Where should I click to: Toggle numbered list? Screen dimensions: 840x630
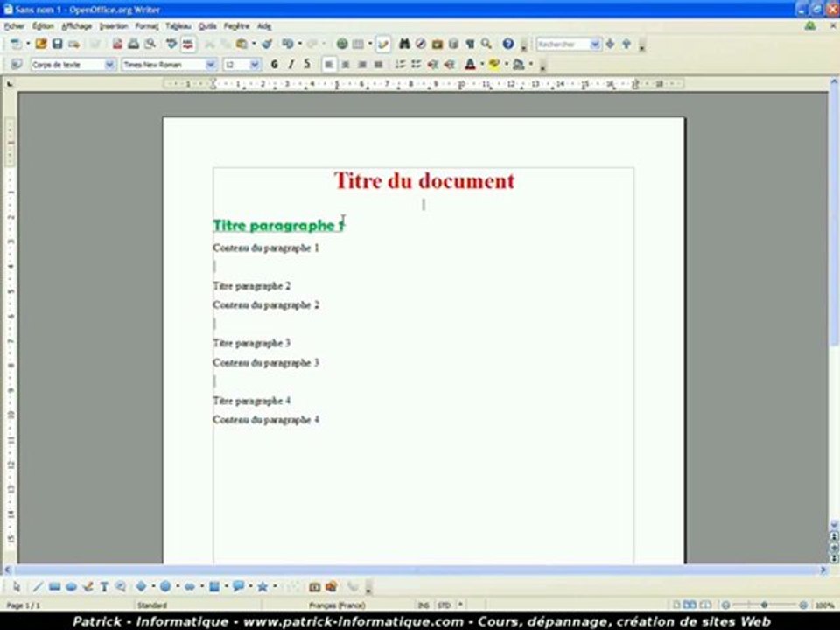(x=400, y=64)
